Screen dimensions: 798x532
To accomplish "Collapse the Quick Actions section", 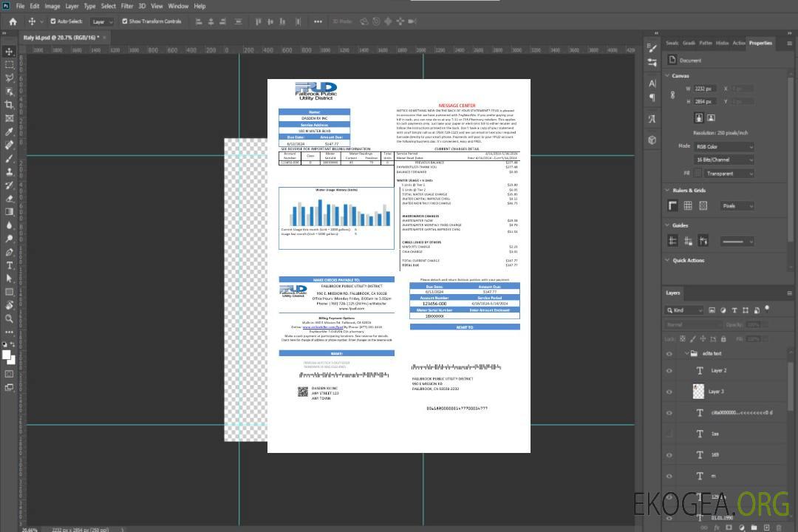I will click(x=667, y=260).
